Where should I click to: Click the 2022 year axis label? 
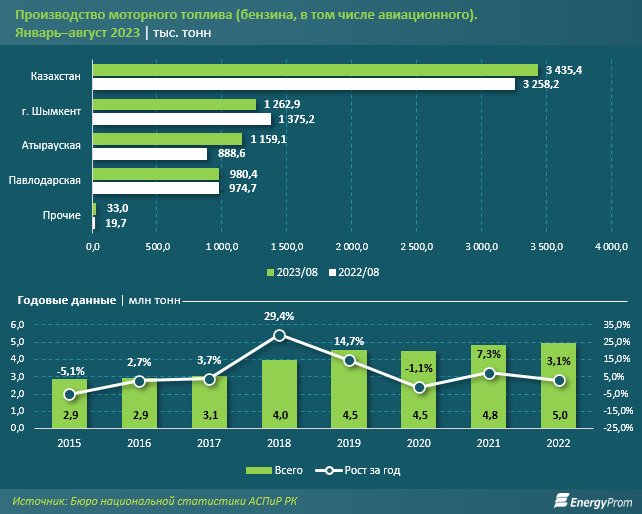coord(558,443)
